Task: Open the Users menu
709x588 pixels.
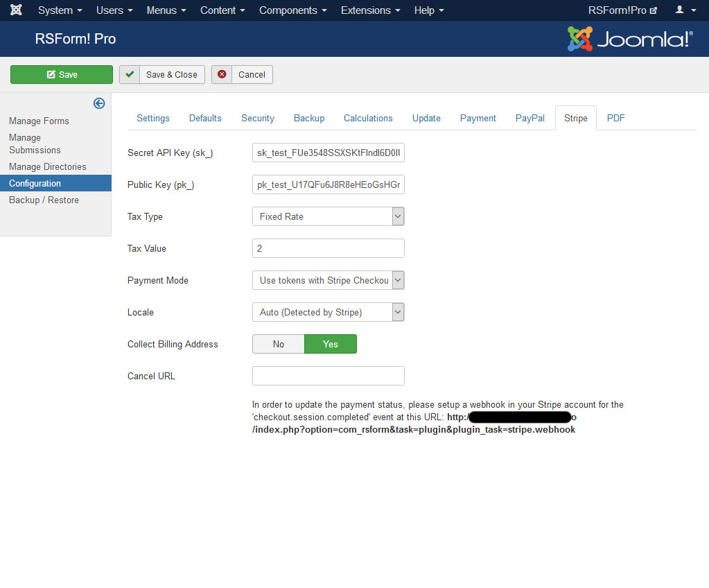Action: (114, 10)
